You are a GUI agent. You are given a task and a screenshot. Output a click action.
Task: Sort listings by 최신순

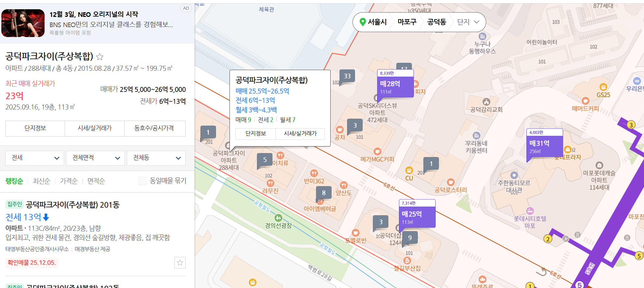click(x=41, y=181)
